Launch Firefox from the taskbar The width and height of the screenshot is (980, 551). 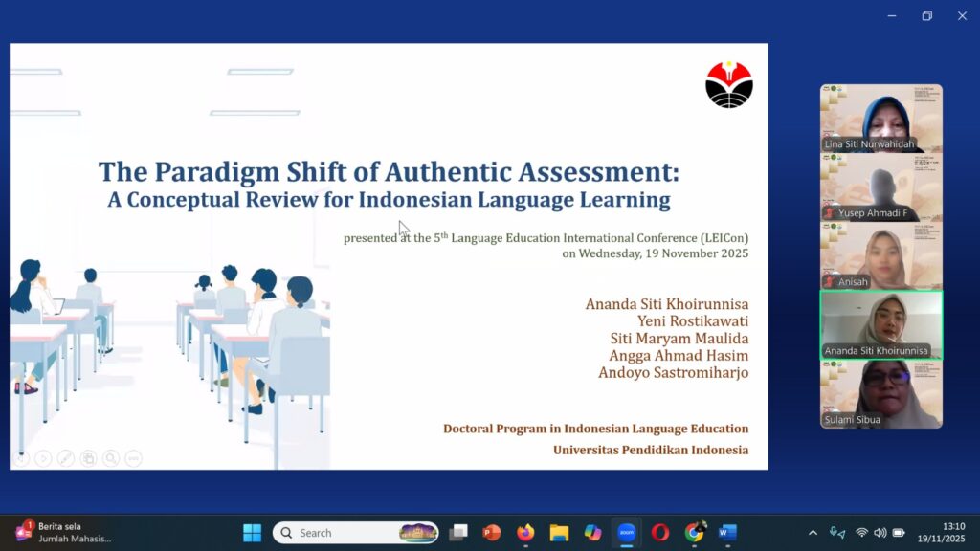pos(525,533)
